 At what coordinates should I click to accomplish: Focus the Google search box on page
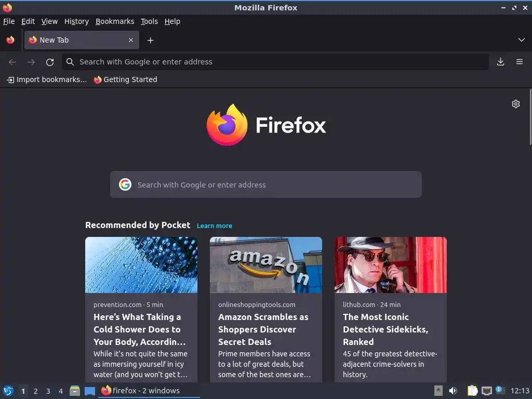(266, 184)
